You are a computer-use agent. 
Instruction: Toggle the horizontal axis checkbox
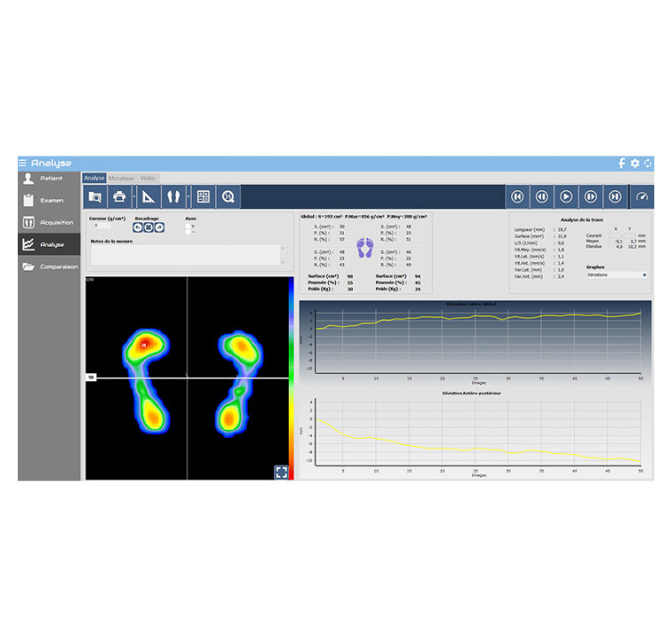click(187, 232)
